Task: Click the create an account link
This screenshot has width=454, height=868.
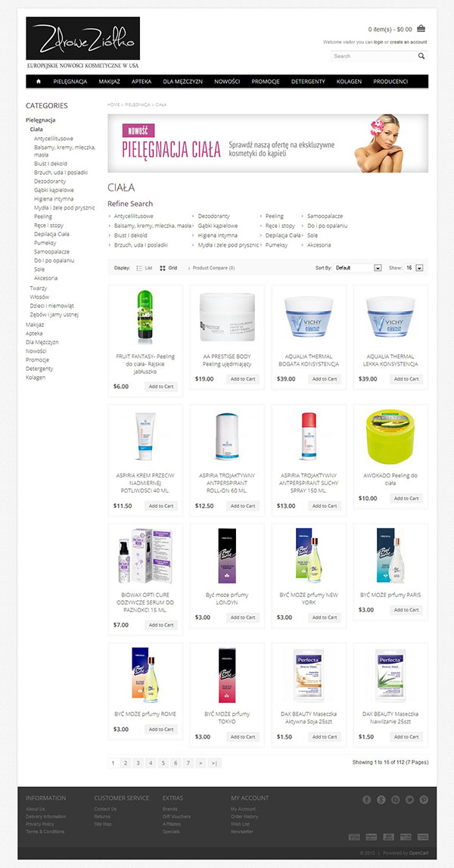Action: [x=409, y=42]
